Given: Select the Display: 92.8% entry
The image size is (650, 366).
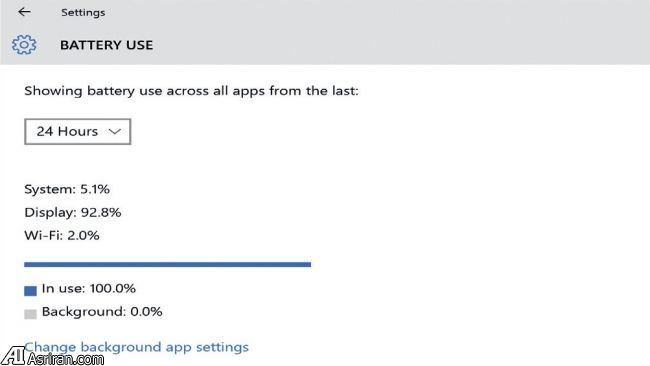Looking at the screenshot, I should 73,213.
